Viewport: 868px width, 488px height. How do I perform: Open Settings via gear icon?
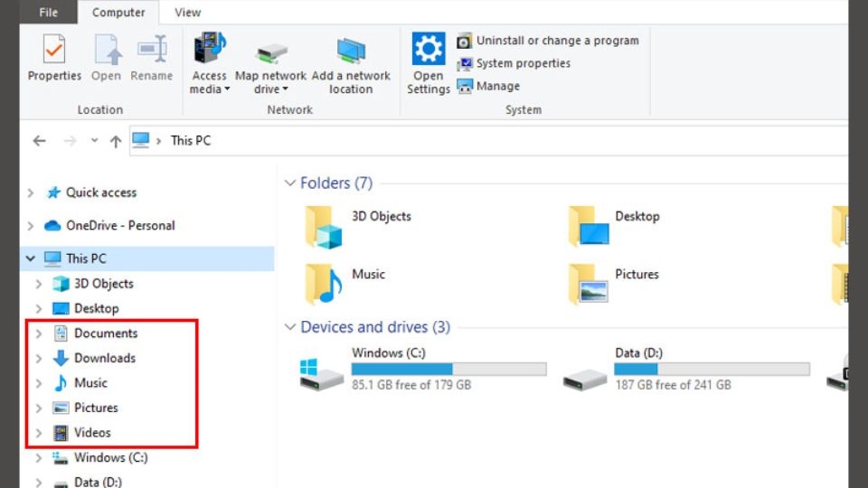tap(428, 49)
